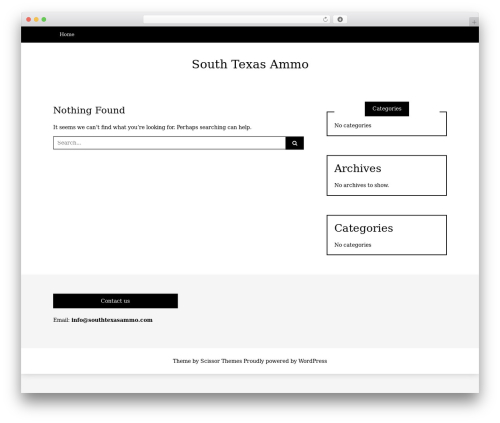The height and width of the screenshot is (423, 500).
Task: Open the Home menu item
Action: pos(67,34)
